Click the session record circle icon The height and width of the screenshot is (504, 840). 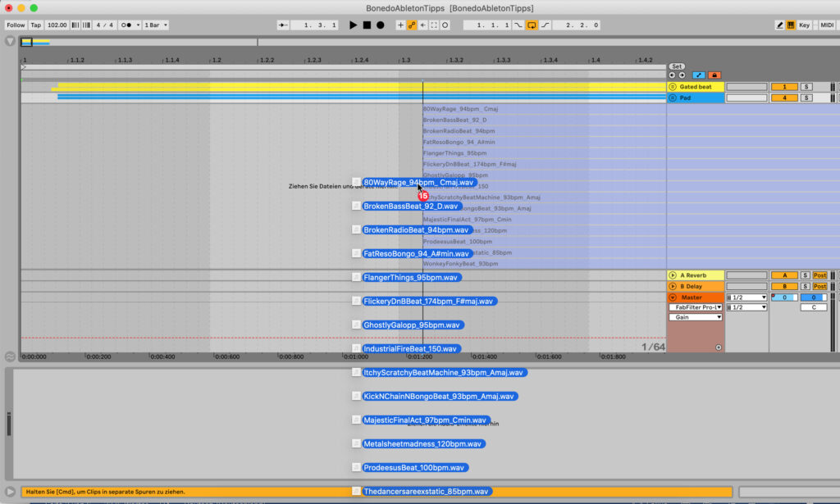pos(445,25)
